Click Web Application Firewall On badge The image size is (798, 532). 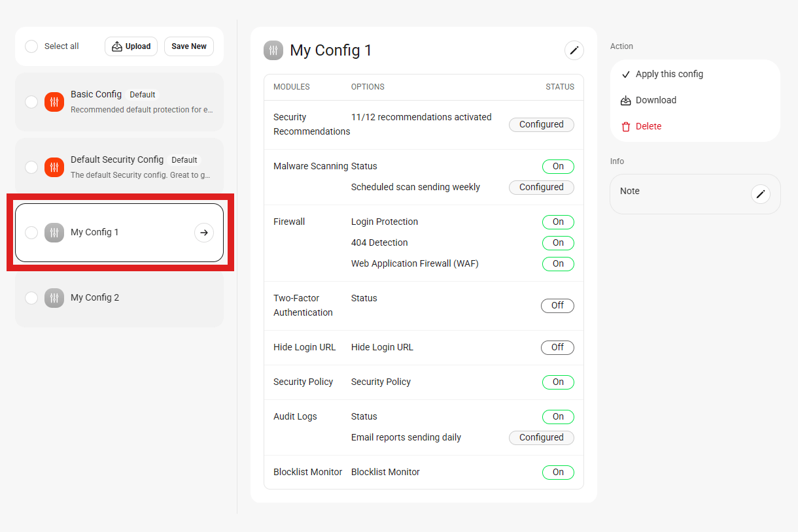pos(558,264)
